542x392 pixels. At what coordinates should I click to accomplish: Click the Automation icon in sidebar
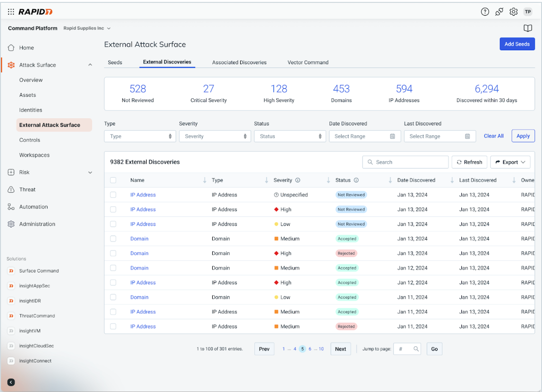(11, 207)
